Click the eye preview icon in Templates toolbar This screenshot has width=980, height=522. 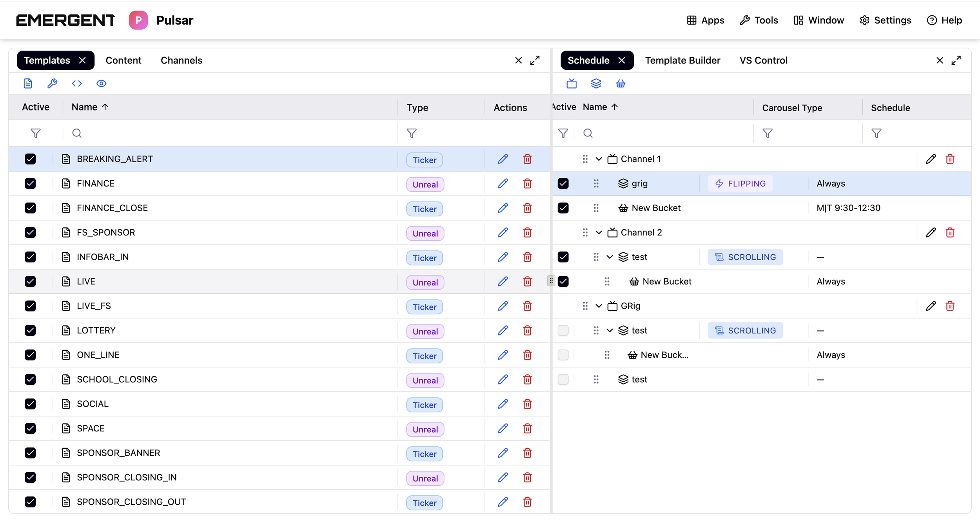101,83
